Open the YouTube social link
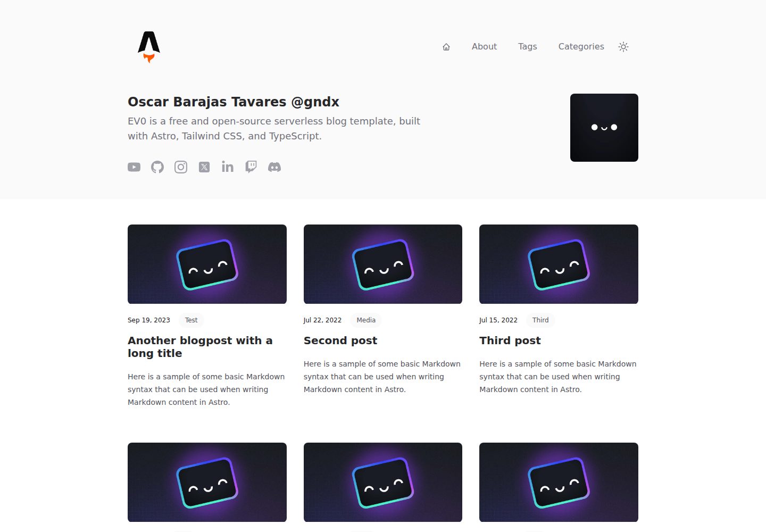 click(x=134, y=167)
